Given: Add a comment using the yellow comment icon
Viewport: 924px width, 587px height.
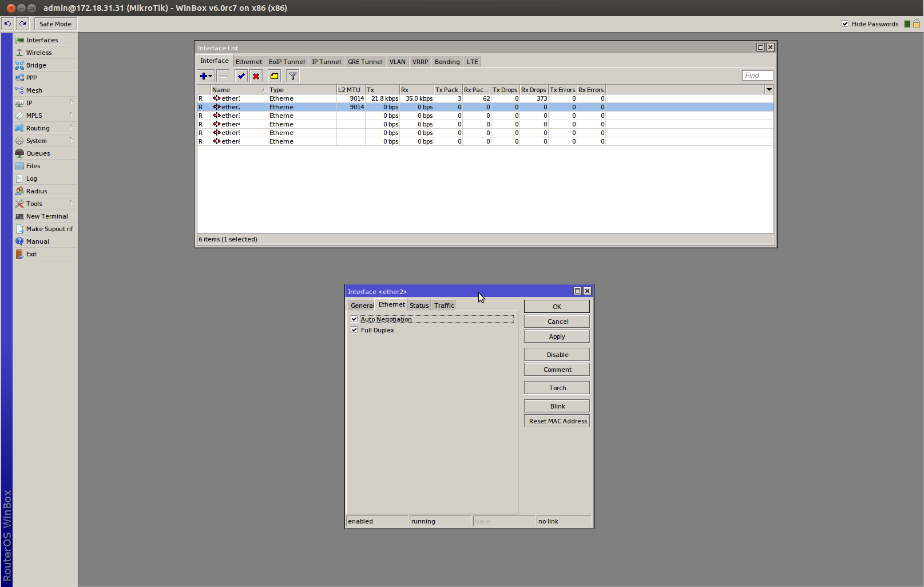Looking at the screenshot, I should pos(273,76).
